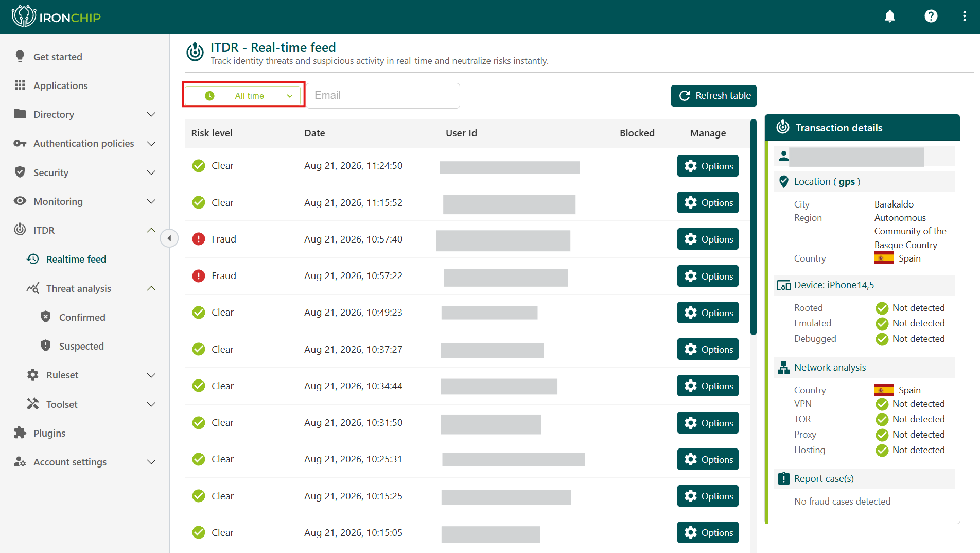Expand the Monitoring section chevron
The height and width of the screenshot is (553, 980).
tap(151, 201)
